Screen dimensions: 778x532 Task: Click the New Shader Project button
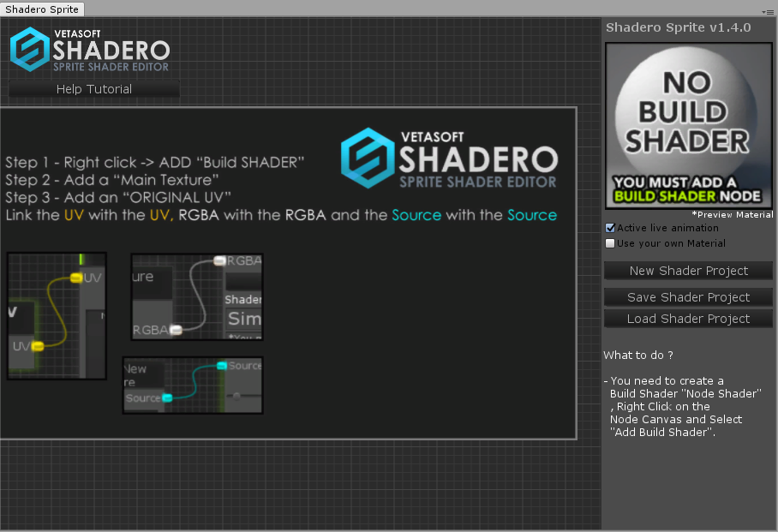[688, 271]
